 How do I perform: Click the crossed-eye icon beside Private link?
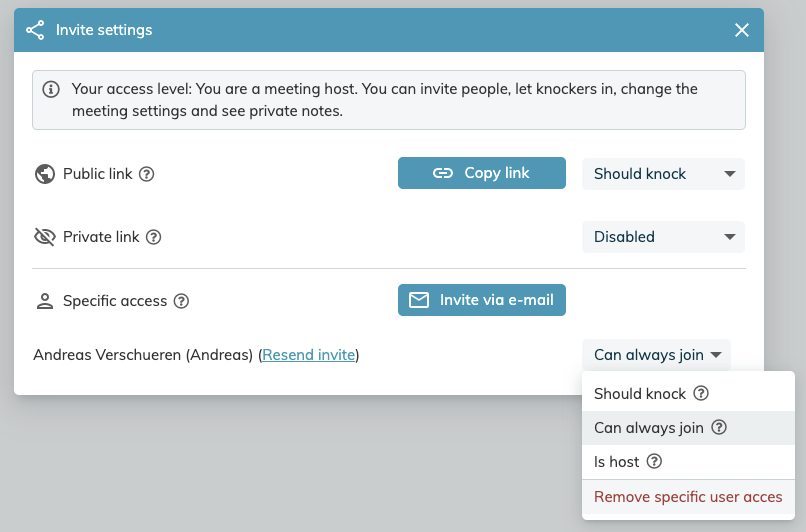[x=45, y=237]
